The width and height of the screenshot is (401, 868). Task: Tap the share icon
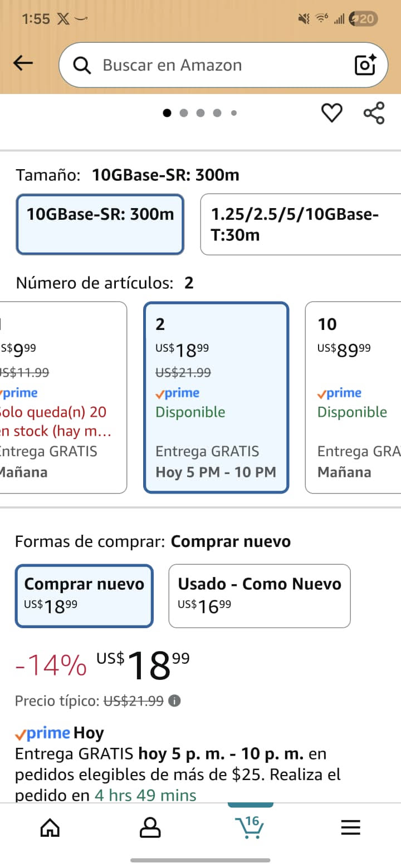374,113
